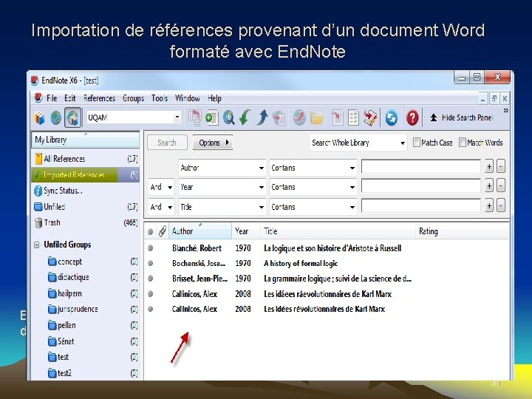
Task: Add a search row with plus in Author row
Action: 489,167
